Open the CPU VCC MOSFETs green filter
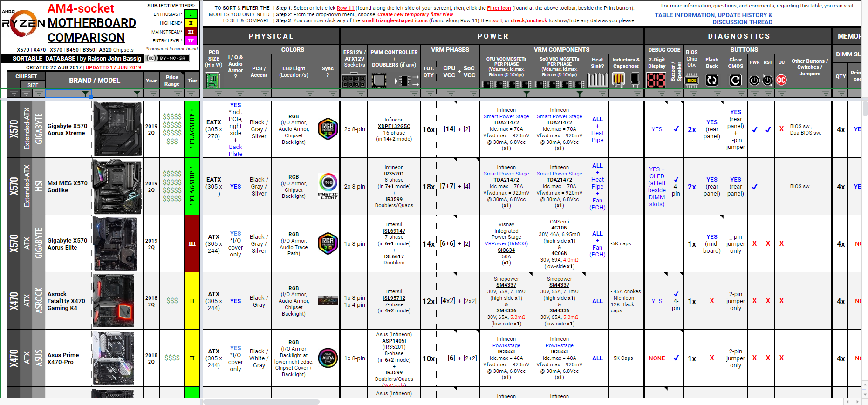 point(526,94)
